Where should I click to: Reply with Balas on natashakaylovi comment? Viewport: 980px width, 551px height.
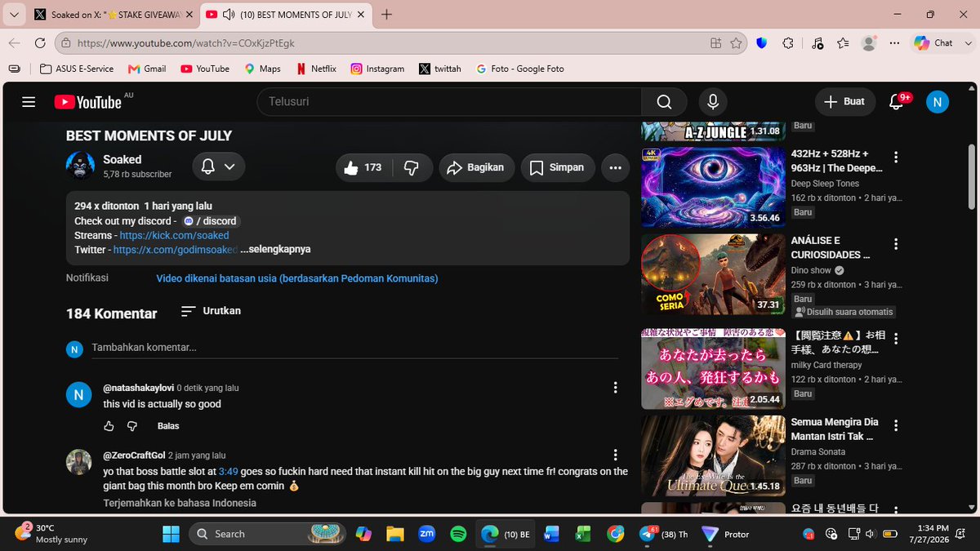[168, 426]
